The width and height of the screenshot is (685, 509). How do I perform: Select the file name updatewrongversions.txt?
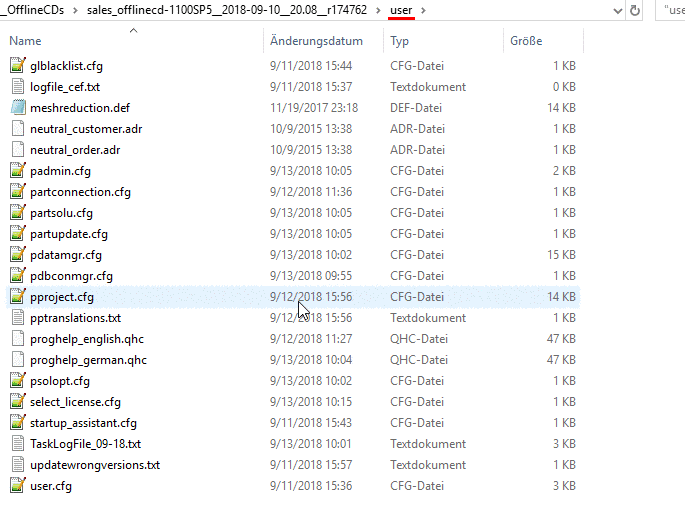(95, 465)
